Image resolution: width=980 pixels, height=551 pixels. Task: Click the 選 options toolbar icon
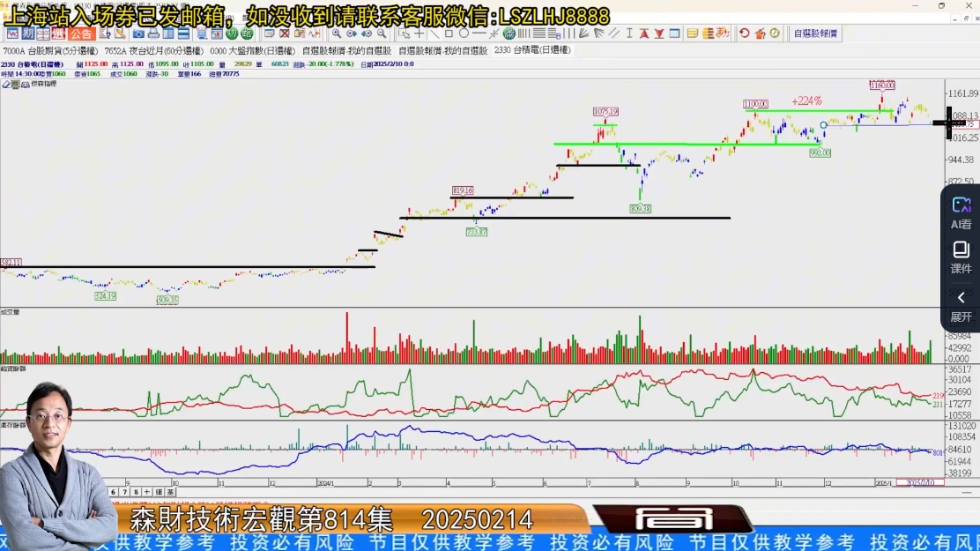point(58,34)
